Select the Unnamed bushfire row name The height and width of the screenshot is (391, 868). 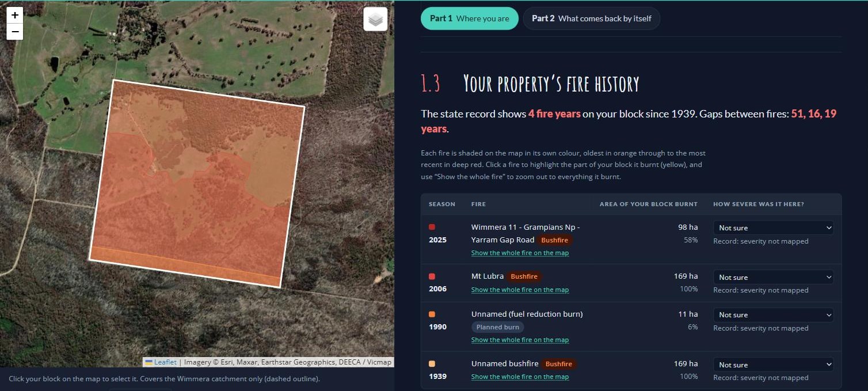point(505,364)
